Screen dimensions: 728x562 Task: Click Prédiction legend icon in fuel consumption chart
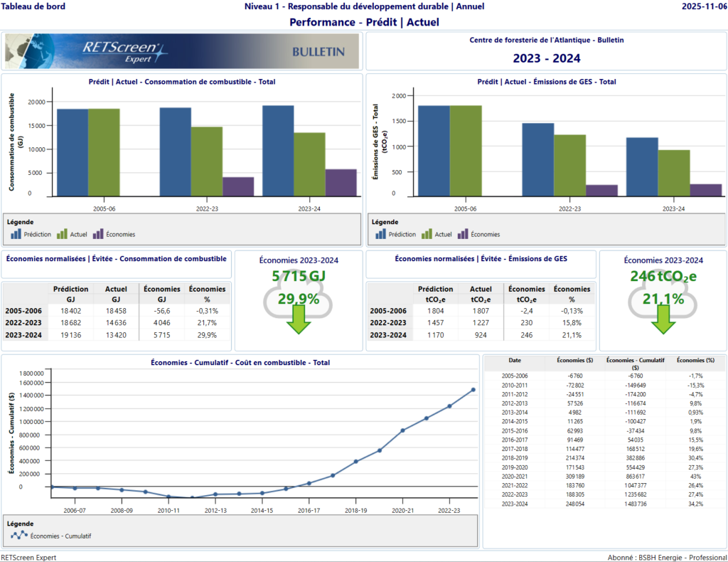[16, 233]
